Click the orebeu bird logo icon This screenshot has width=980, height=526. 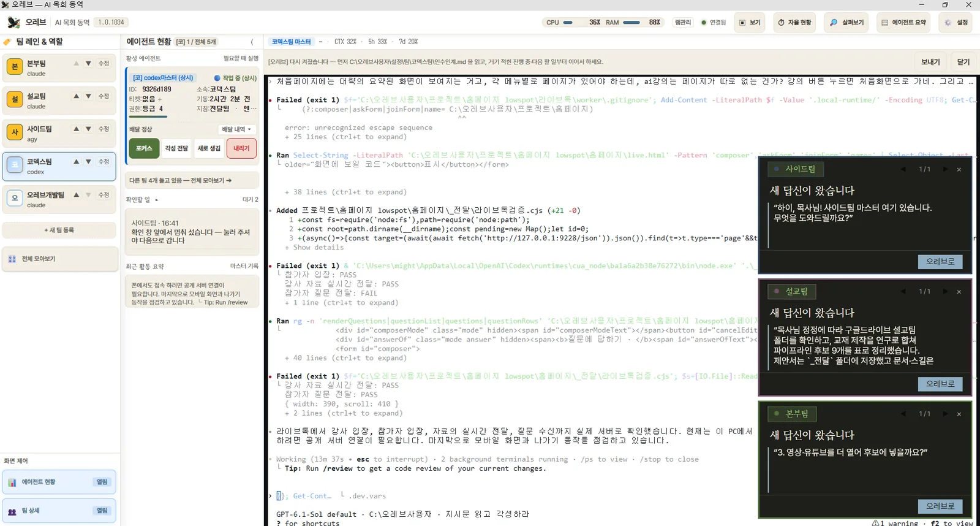[13, 22]
